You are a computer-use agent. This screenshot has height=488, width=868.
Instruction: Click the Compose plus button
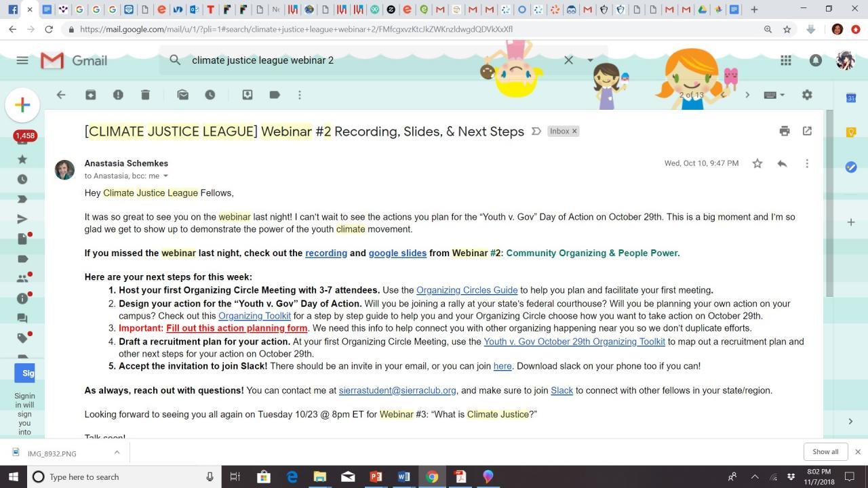pyautogui.click(x=22, y=104)
